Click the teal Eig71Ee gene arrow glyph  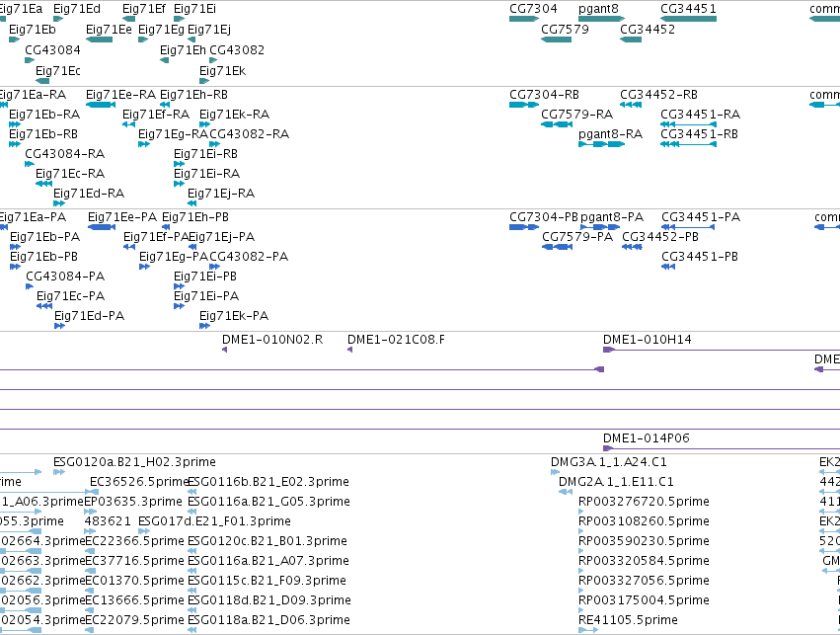[x=99, y=40]
